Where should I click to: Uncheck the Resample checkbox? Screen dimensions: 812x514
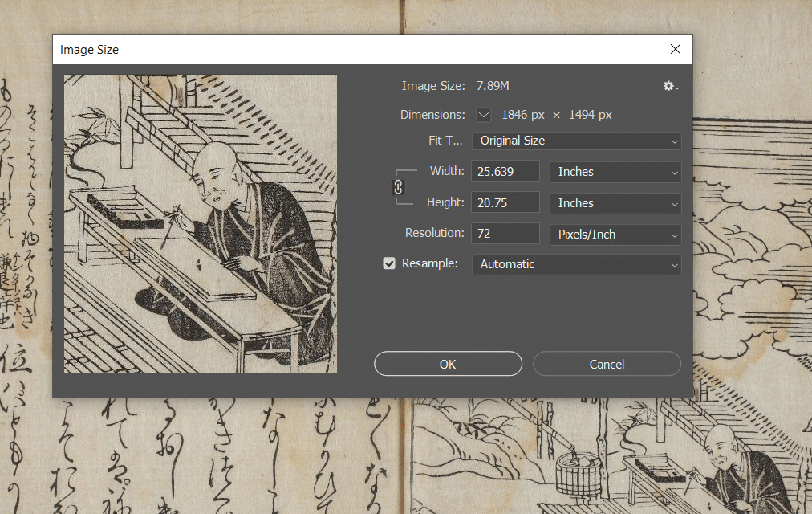click(x=389, y=263)
